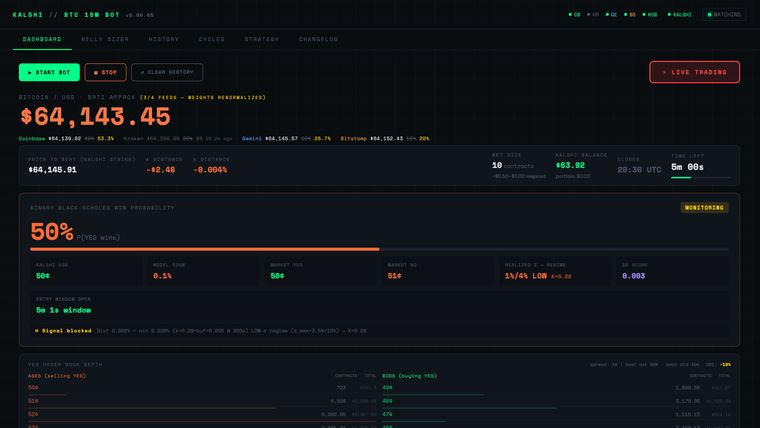
Task: Click the Kalshi ask 50¢ value
Action: tap(43, 276)
